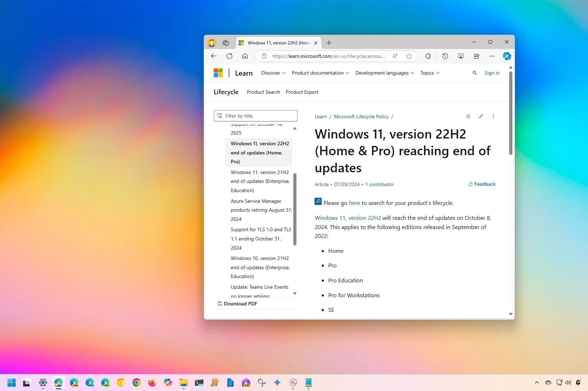The image size is (588, 391).
Task: Click the 'here' search link
Action: (354, 203)
